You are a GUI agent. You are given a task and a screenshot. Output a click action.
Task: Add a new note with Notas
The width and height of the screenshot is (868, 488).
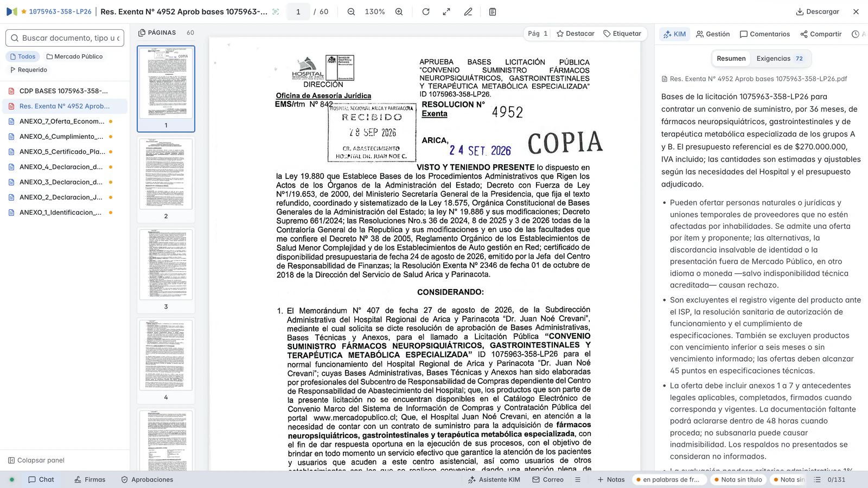611,479
